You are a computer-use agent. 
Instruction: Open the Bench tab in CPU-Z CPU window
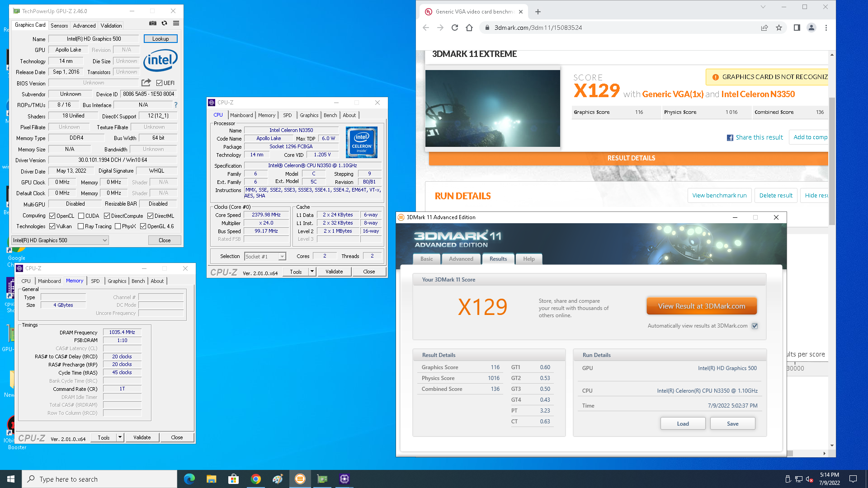pyautogui.click(x=330, y=115)
